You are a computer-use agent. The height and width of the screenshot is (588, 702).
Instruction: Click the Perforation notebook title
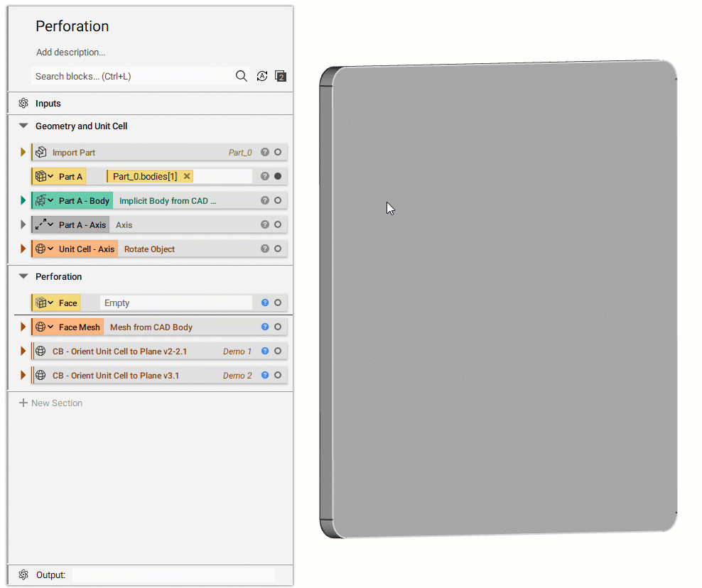pyautogui.click(x=72, y=26)
